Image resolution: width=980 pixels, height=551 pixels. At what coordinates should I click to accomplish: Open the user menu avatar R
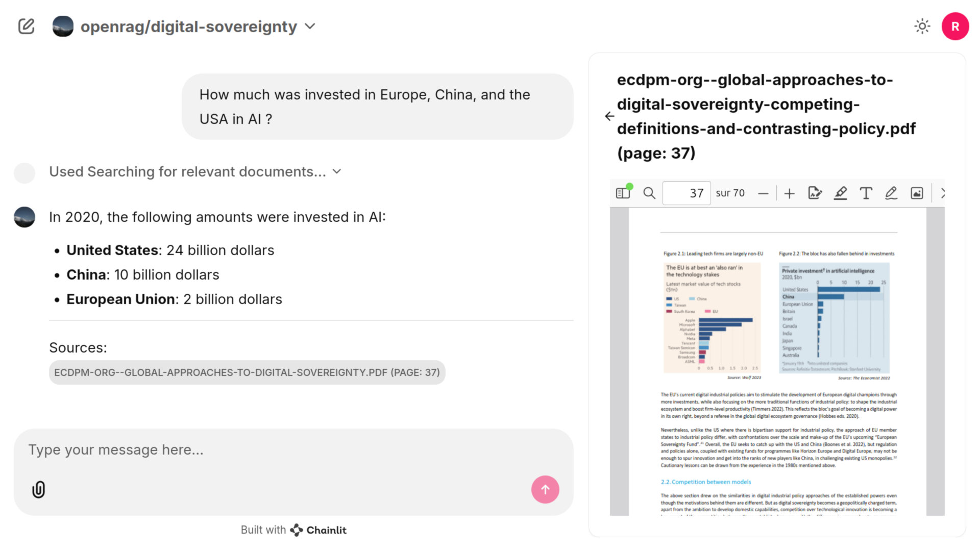(955, 27)
